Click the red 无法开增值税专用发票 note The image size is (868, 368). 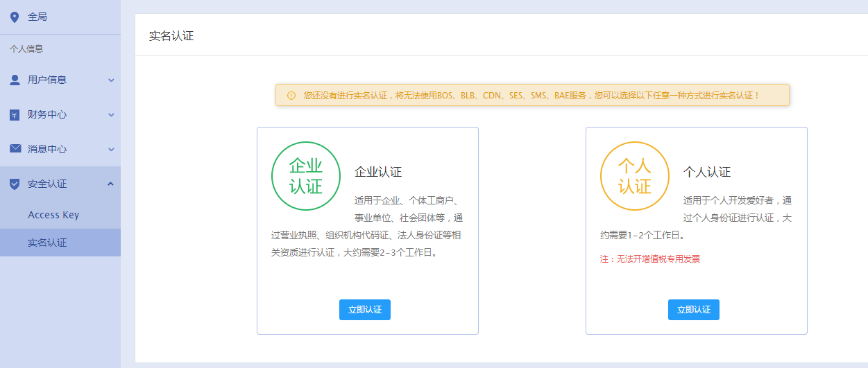click(649, 259)
